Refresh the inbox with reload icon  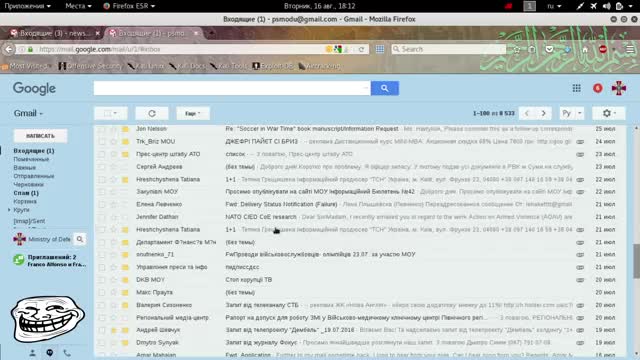152,113
